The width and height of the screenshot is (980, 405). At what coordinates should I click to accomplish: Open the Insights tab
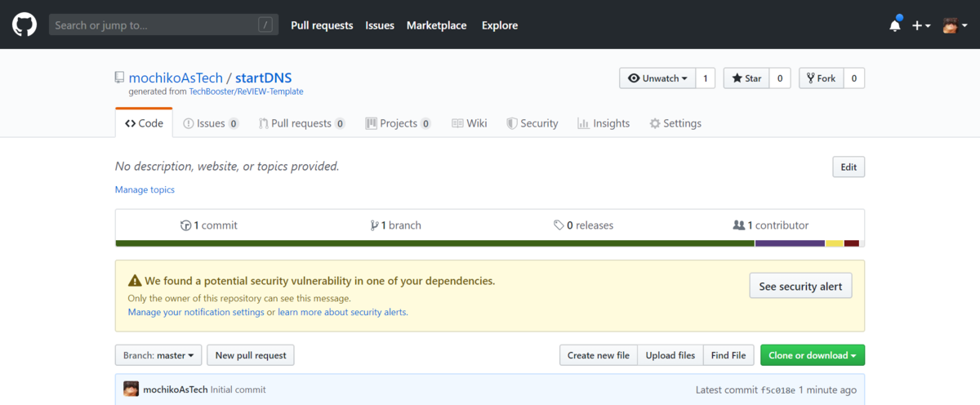[604, 123]
